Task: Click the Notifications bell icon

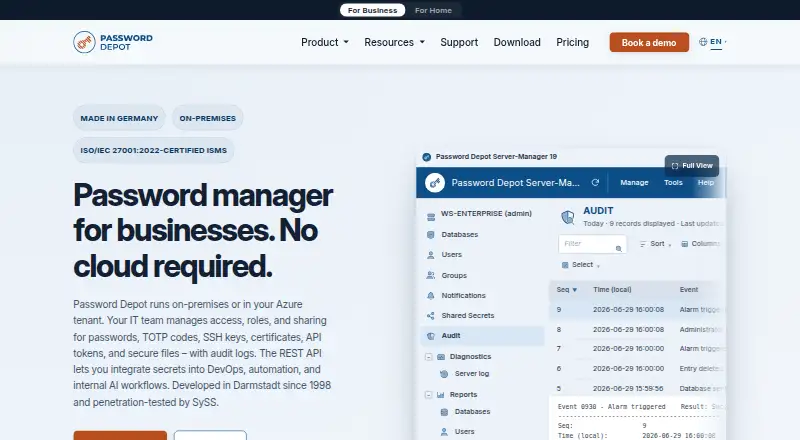Action: (x=431, y=296)
